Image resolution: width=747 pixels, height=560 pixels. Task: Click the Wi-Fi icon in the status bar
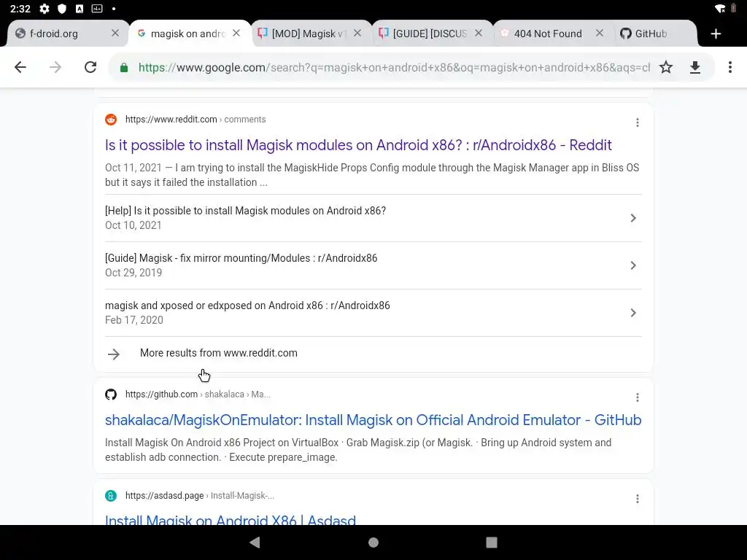pos(720,9)
